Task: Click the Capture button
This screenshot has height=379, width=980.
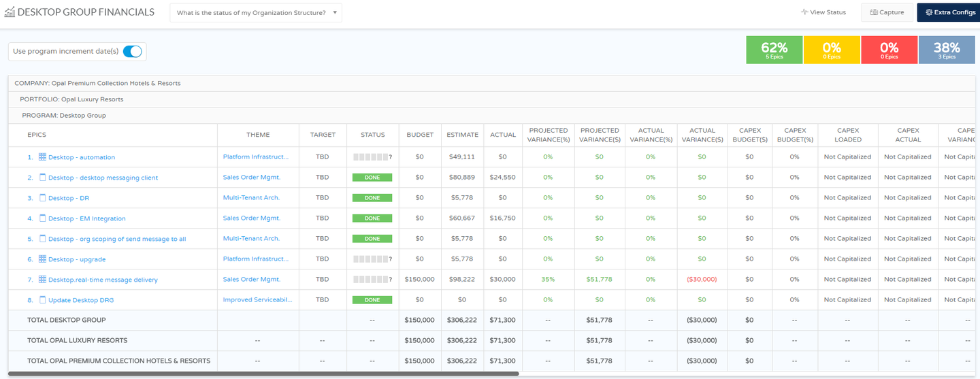Action: [x=887, y=12]
